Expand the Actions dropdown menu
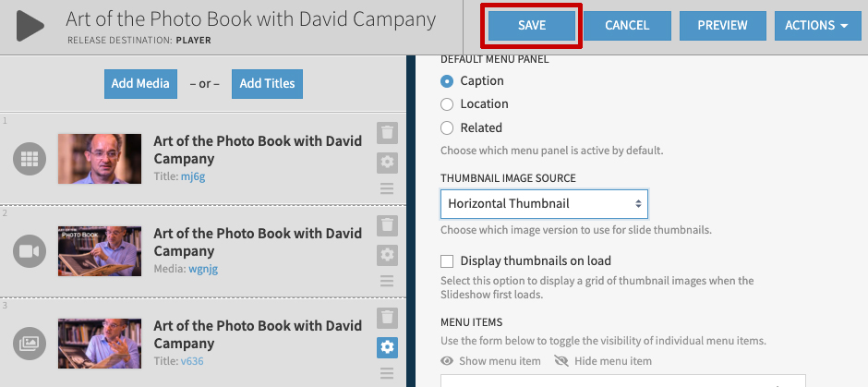868x387 pixels. click(x=815, y=26)
